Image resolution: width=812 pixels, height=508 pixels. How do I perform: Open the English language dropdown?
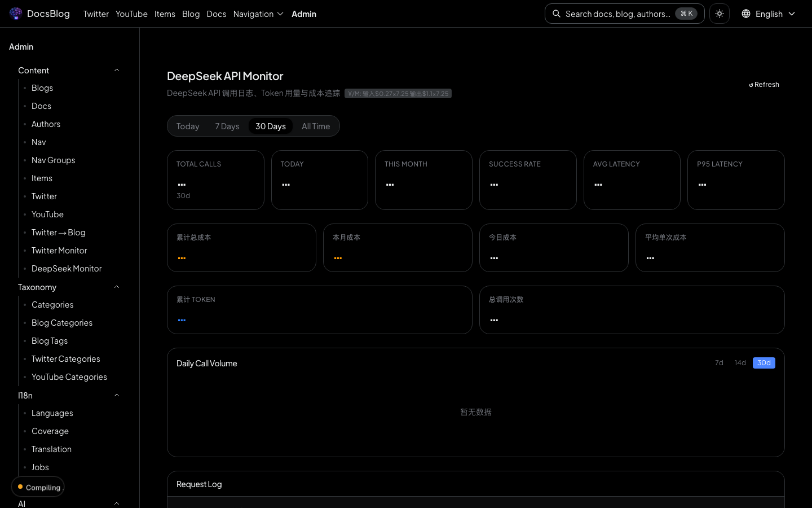[769, 14]
